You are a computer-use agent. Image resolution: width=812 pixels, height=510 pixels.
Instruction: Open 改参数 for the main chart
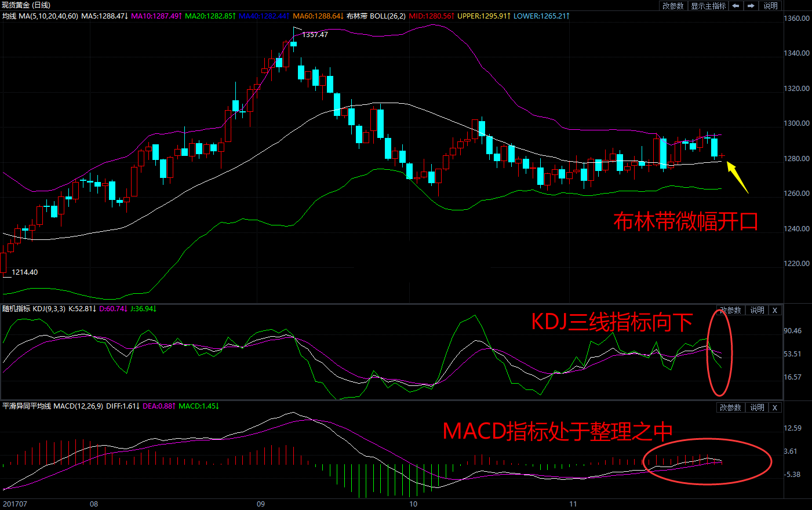click(673, 6)
